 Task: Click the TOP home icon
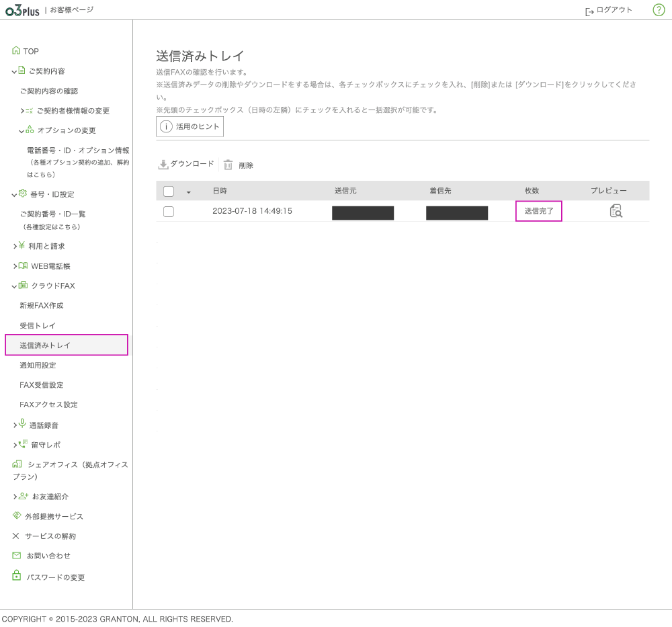tap(16, 50)
